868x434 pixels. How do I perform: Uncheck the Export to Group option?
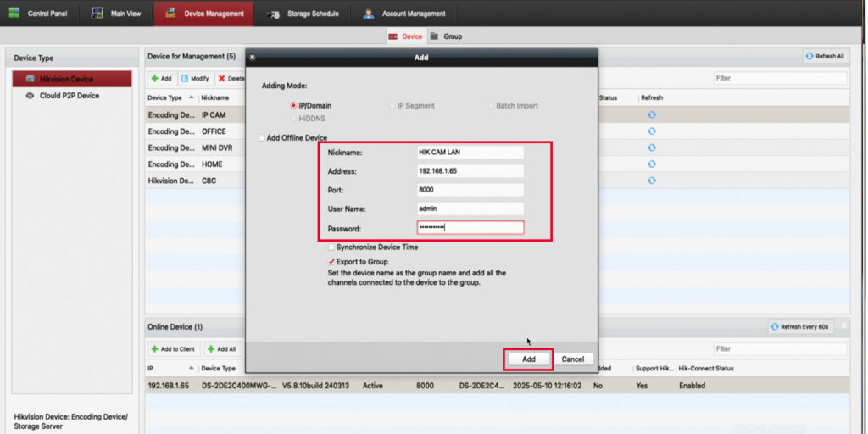tap(331, 262)
